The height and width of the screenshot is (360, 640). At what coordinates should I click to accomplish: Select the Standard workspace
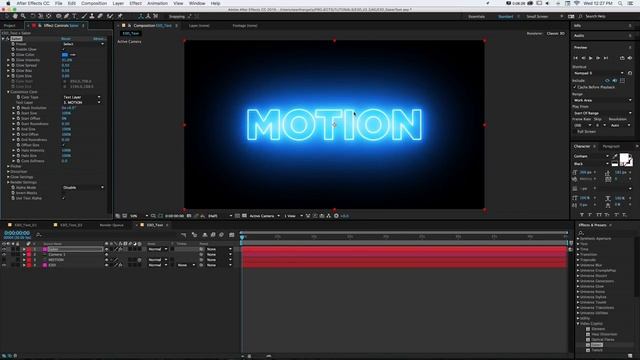click(505, 16)
